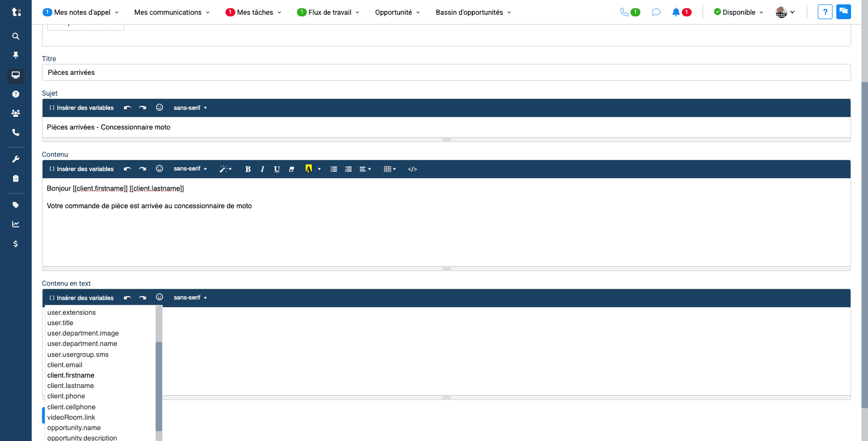Expand the magic wand style dropdown
Screen dimensions: 868x441
pos(226,169)
